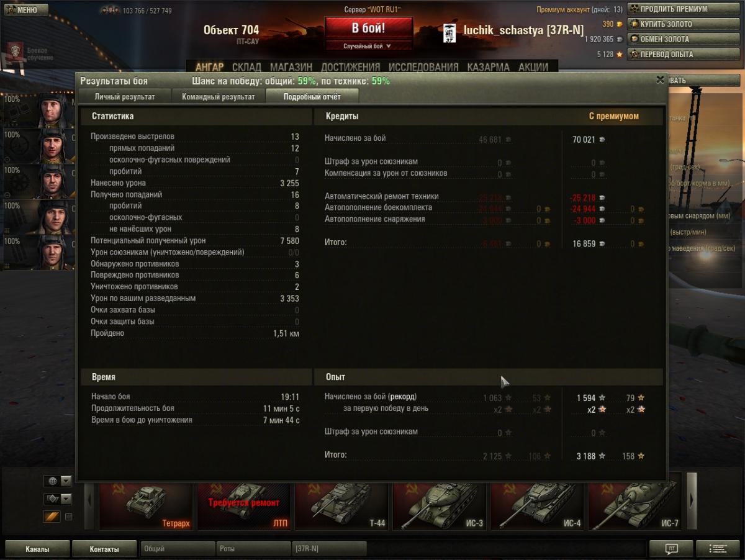Click the Нанесено урона value 3 255
Viewport: 745px width, 560px height.
(290, 183)
